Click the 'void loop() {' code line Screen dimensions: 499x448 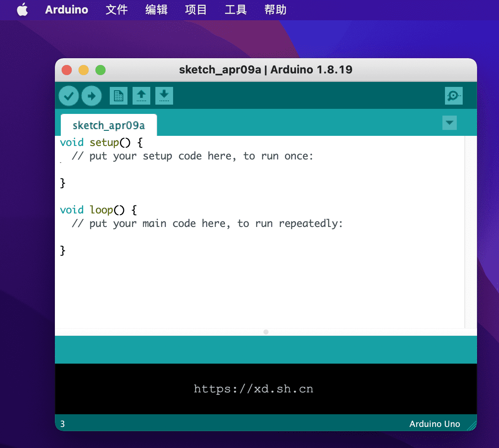(99, 210)
